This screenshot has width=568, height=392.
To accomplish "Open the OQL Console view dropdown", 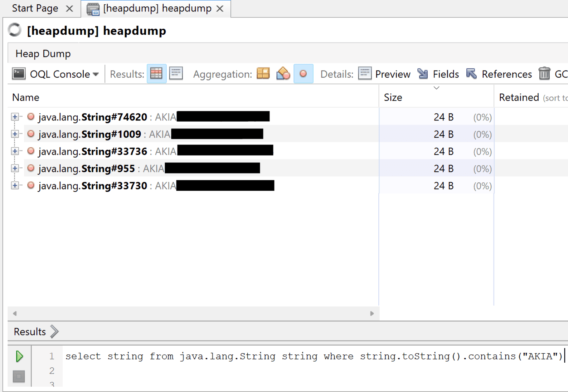I will 96,74.
